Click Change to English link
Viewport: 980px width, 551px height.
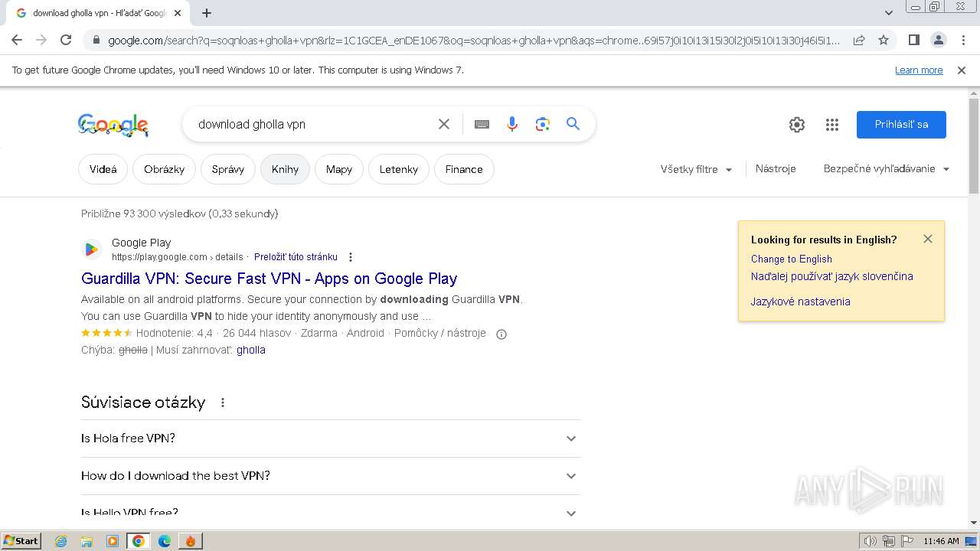click(791, 259)
